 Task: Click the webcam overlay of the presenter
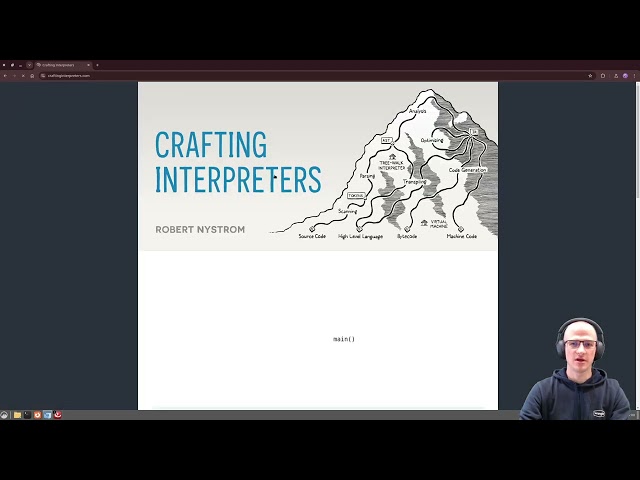(577, 369)
